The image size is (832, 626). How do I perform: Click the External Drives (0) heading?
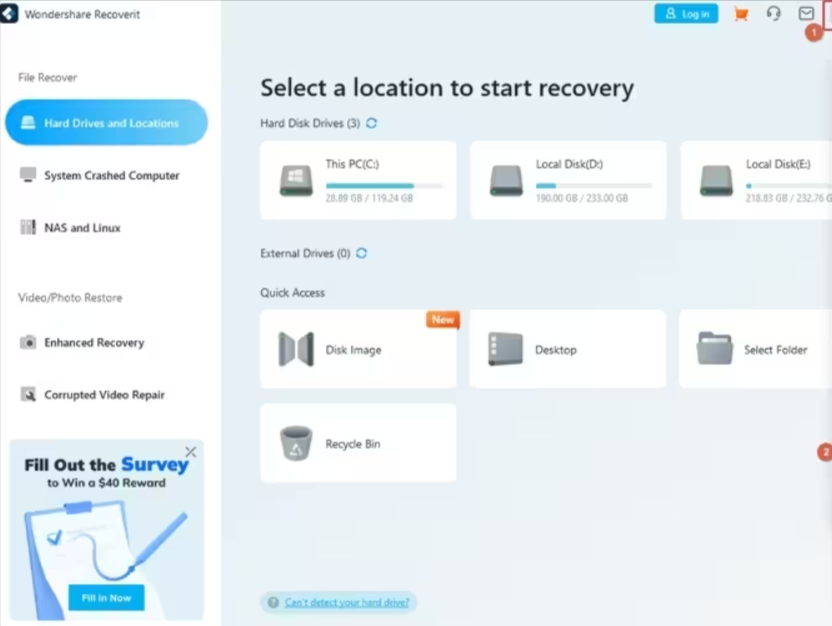click(305, 253)
